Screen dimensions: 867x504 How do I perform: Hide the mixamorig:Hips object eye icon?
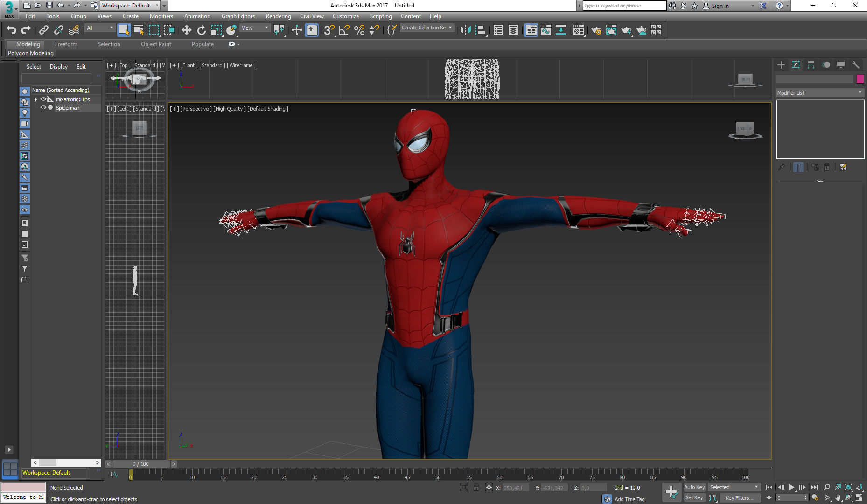pos(43,99)
